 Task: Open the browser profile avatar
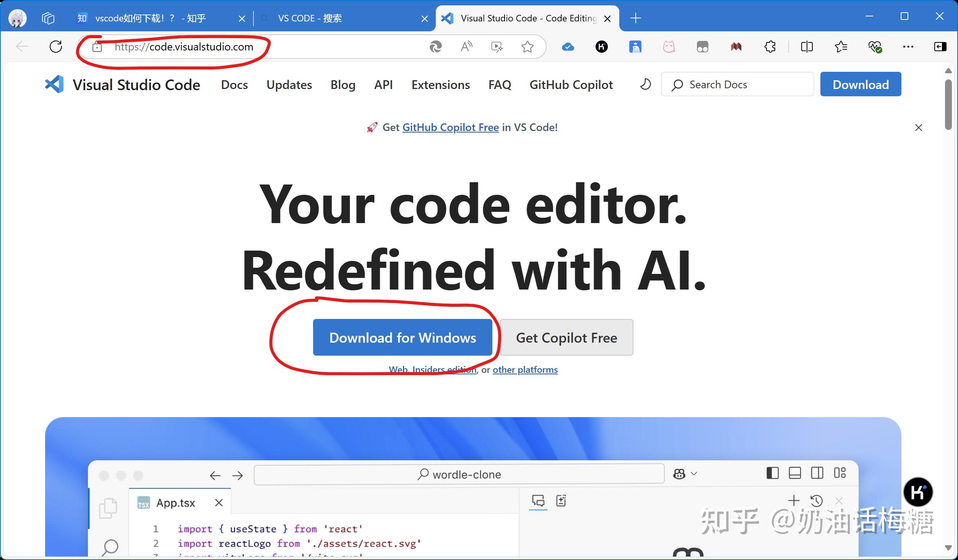pyautogui.click(x=18, y=18)
